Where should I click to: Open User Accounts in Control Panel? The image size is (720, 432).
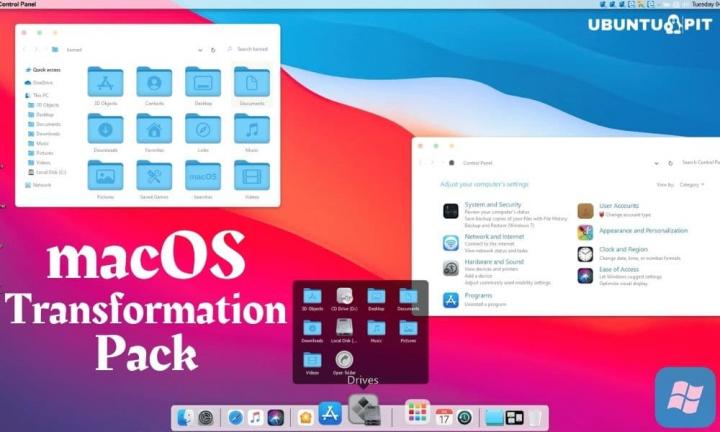coord(619,206)
